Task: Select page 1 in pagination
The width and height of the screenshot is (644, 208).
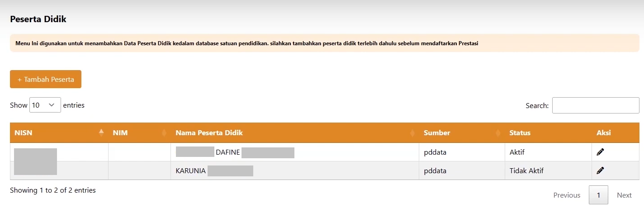Action: (598, 195)
